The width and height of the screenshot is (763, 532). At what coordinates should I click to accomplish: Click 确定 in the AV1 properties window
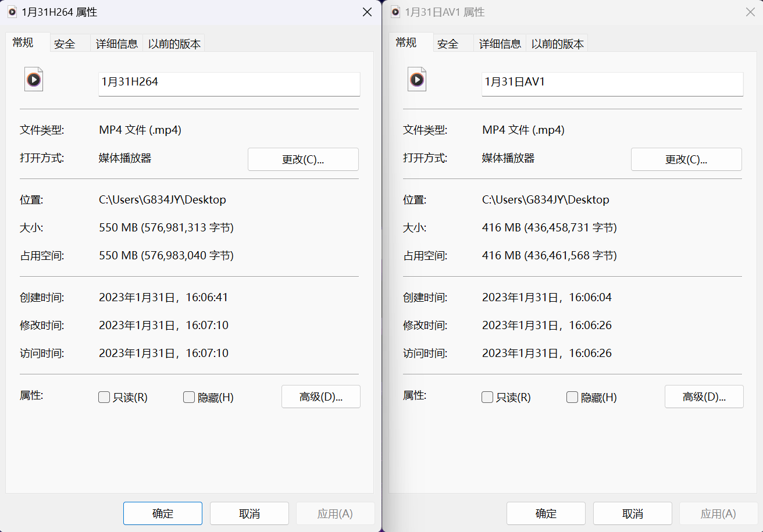(x=546, y=513)
